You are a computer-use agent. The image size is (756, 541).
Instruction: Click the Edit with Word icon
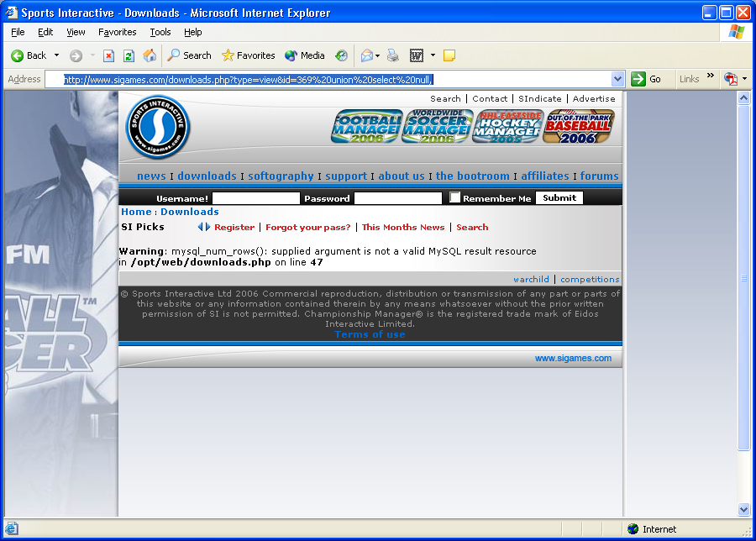click(x=416, y=56)
